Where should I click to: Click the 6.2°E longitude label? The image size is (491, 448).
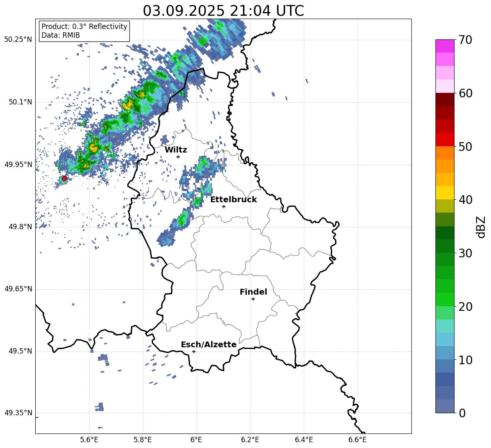point(250,440)
